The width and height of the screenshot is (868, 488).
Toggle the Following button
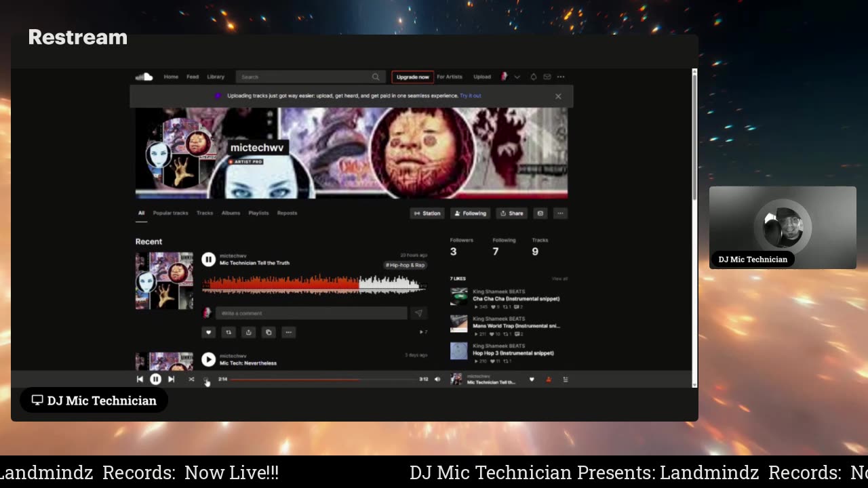470,213
